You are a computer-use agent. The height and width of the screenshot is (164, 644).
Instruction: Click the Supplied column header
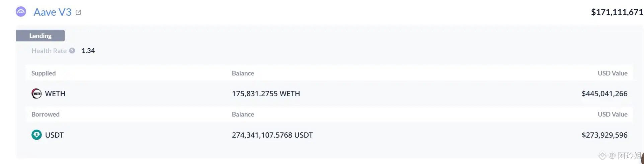point(44,73)
